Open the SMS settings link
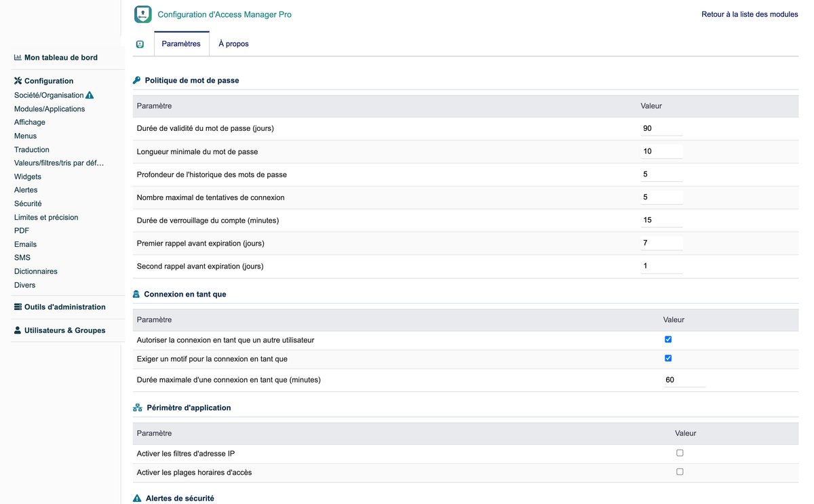Screen dimensions: 814x504 pos(22,258)
